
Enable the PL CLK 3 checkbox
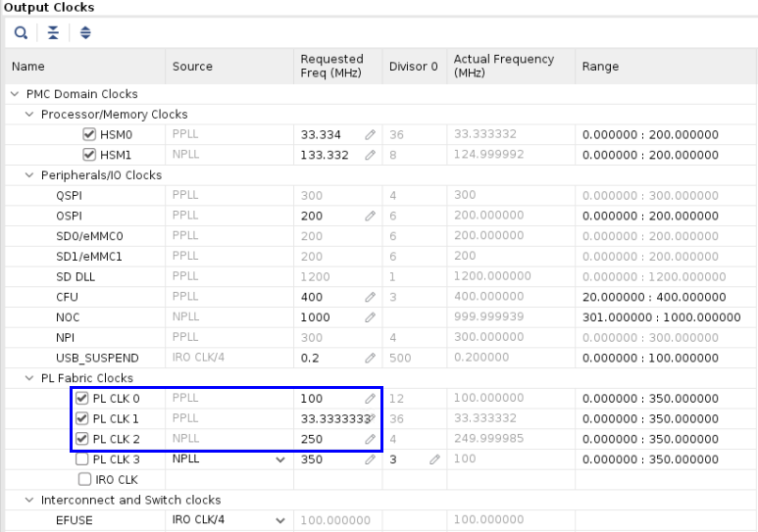pyautogui.click(x=82, y=459)
